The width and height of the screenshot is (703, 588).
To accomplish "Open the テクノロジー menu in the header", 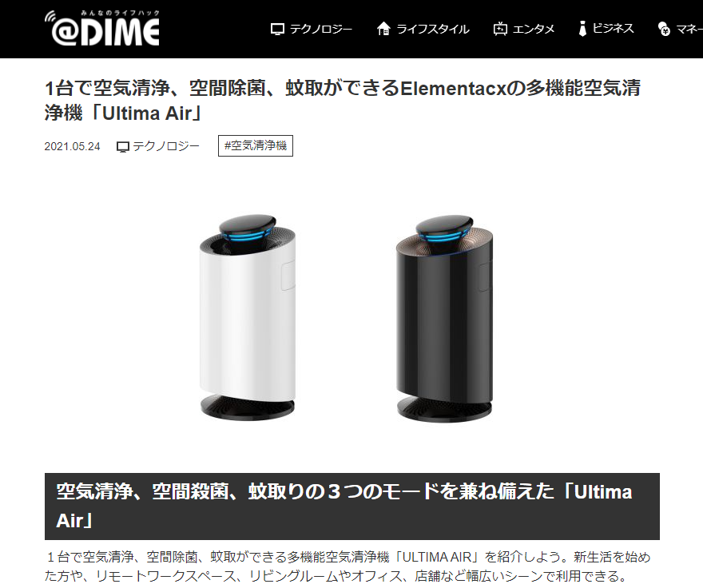I will (x=312, y=29).
